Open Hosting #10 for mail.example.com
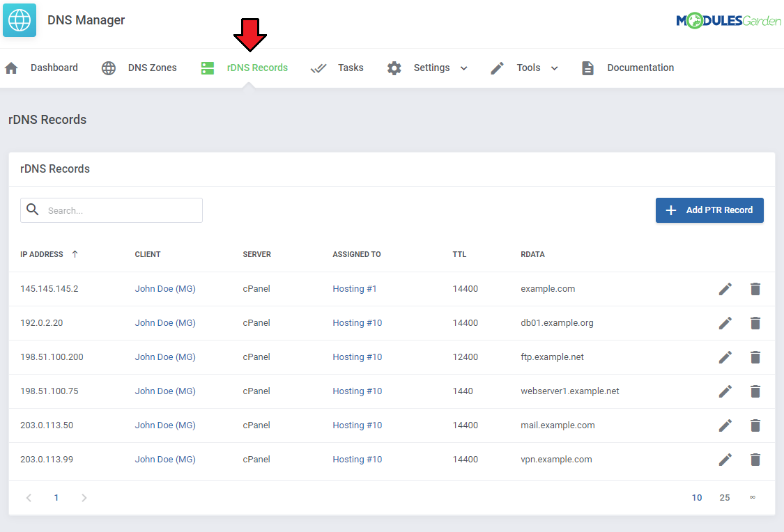The image size is (784, 532). [358, 425]
